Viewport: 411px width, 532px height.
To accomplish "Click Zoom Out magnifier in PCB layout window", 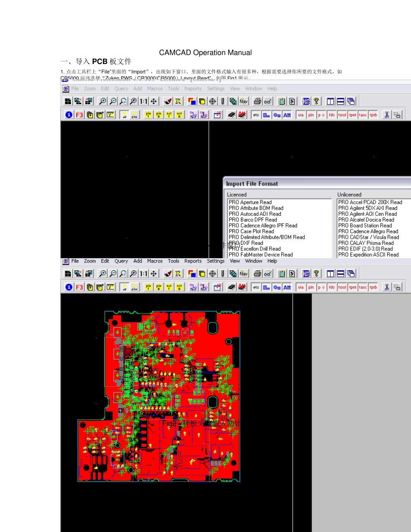I will click(113, 273).
